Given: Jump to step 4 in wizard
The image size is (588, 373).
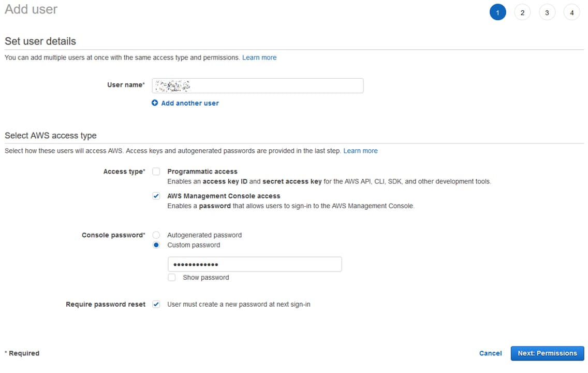Looking at the screenshot, I should point(571,12).
